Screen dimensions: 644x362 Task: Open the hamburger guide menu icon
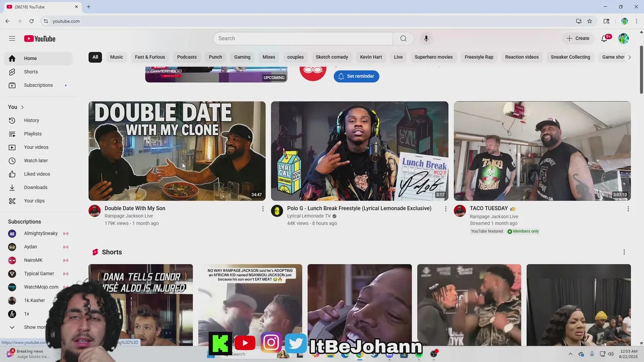[12, 38]
